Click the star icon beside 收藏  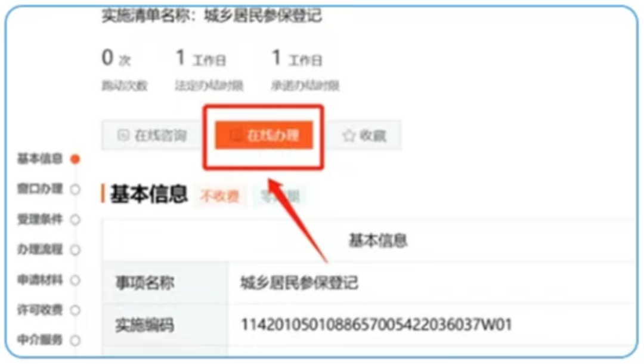coord(349,135)
